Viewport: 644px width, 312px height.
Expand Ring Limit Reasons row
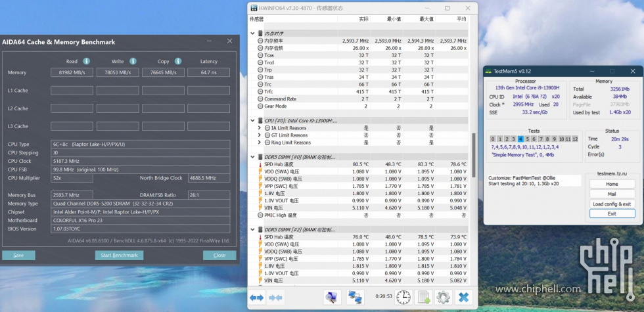(x=260, y=143)
